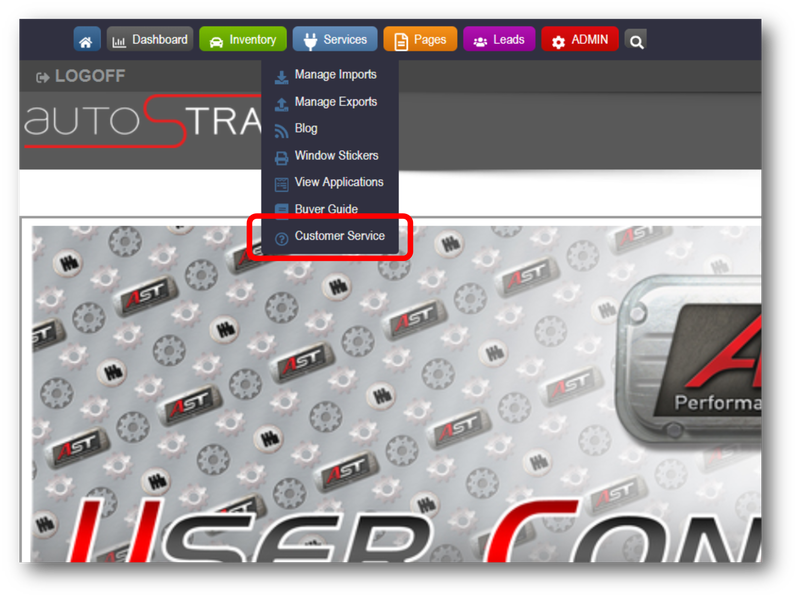The height and width of the screenshot is (600, 800).
Task: Select Customer Service from Services menu
Action: (330, 236)
